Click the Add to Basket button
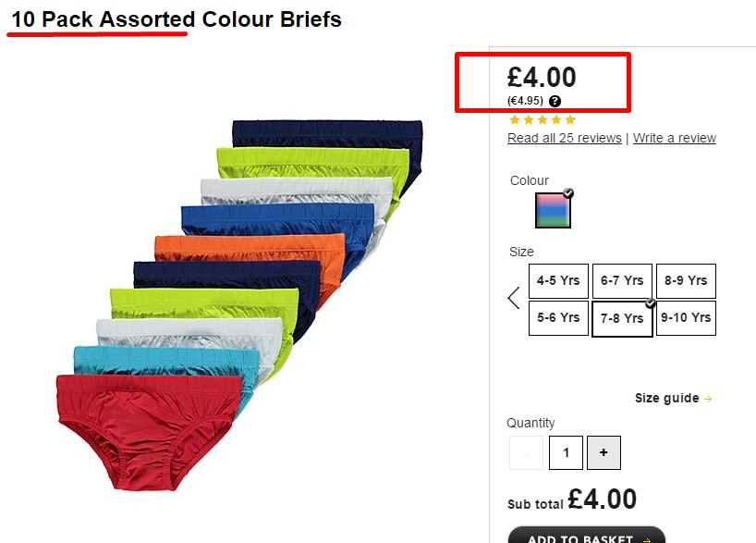The height and width of the screenshot is (543, 756). click(587, 537)
